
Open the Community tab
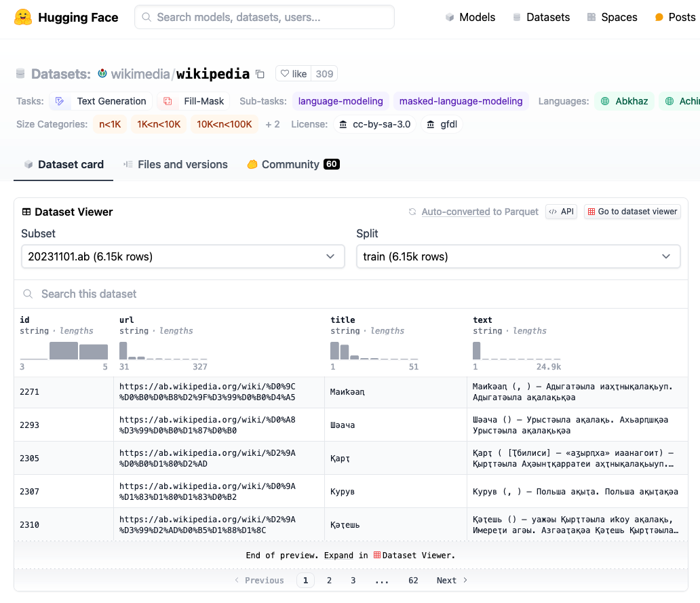coord(293,165)
